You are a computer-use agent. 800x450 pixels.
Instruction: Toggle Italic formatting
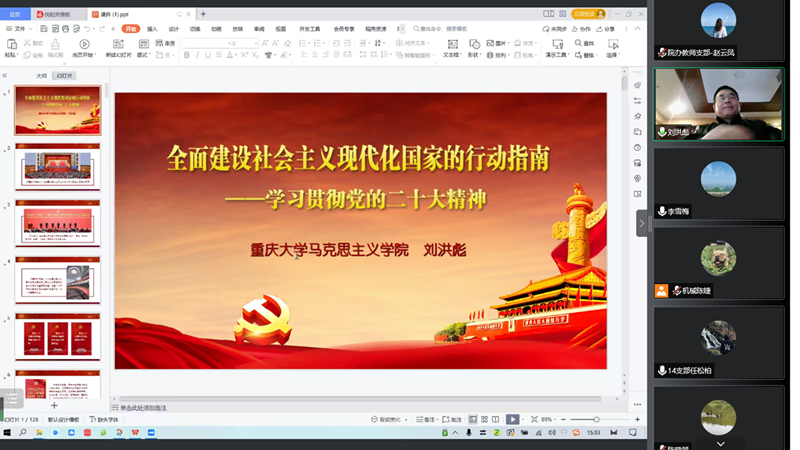(x=197, y=55)
